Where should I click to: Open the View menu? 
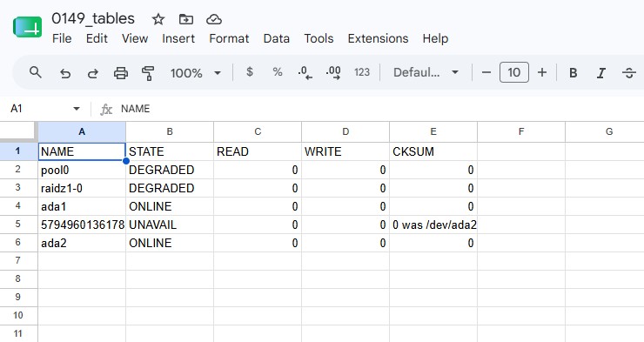coord(135,38)
